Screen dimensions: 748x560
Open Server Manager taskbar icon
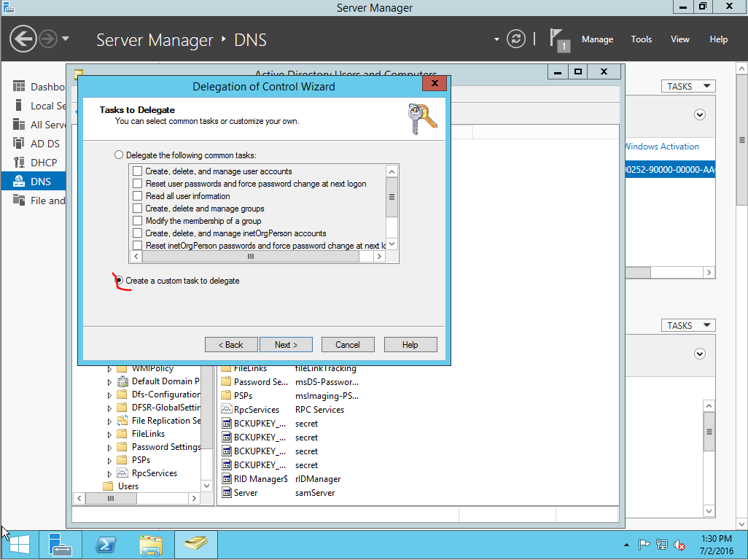[x=61, y=545]
